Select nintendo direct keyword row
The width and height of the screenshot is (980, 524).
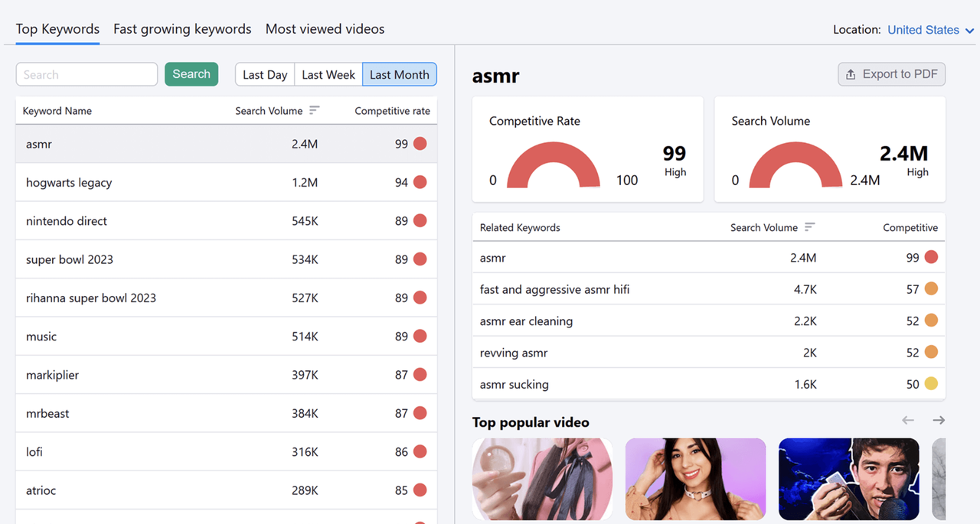coord(227,221)
